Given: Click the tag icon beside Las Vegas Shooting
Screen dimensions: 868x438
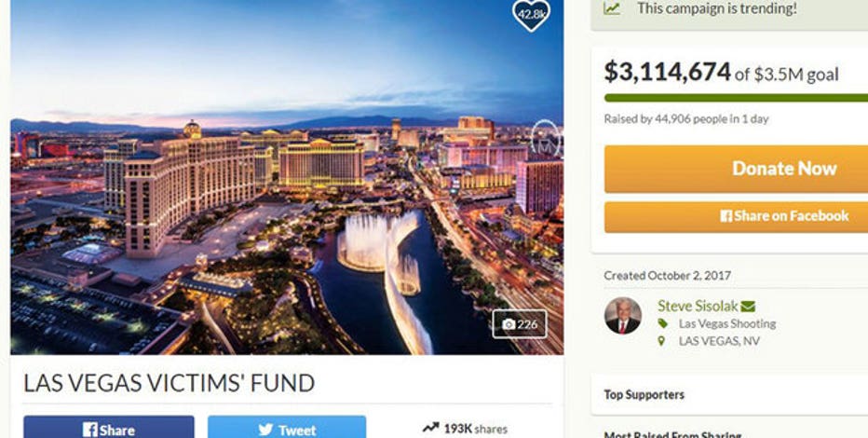Looking at the screenshot, I should tap(662, 323).
